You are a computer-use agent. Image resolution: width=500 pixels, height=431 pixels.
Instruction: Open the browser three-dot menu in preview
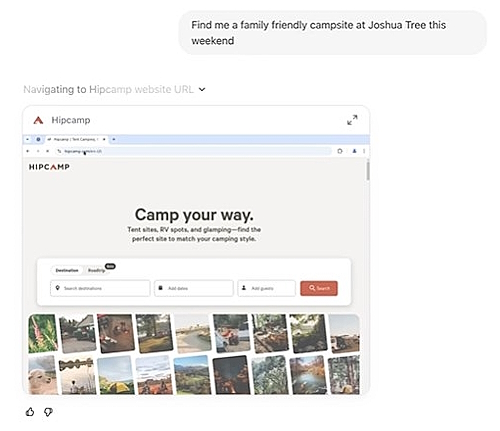364,151
